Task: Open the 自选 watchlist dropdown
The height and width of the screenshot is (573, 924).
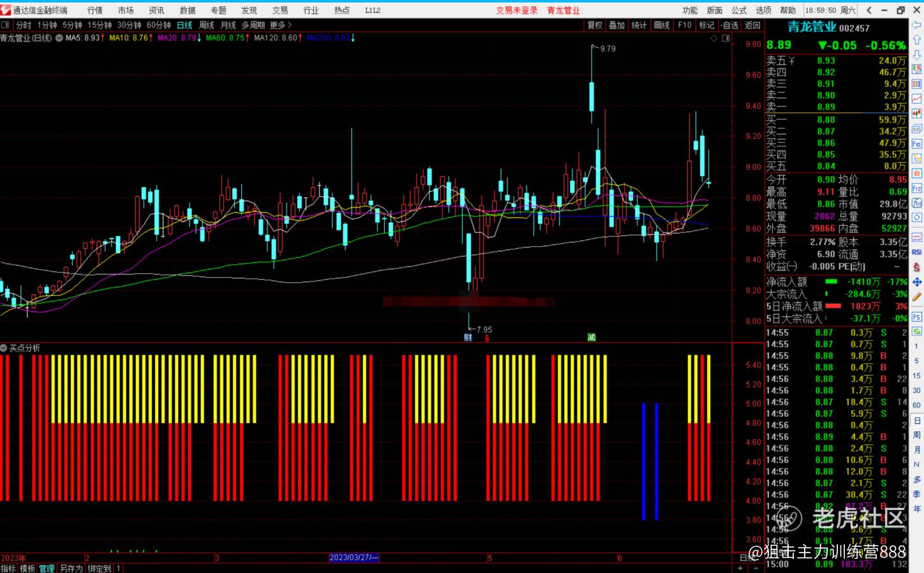Action: (x=730, y=25)
